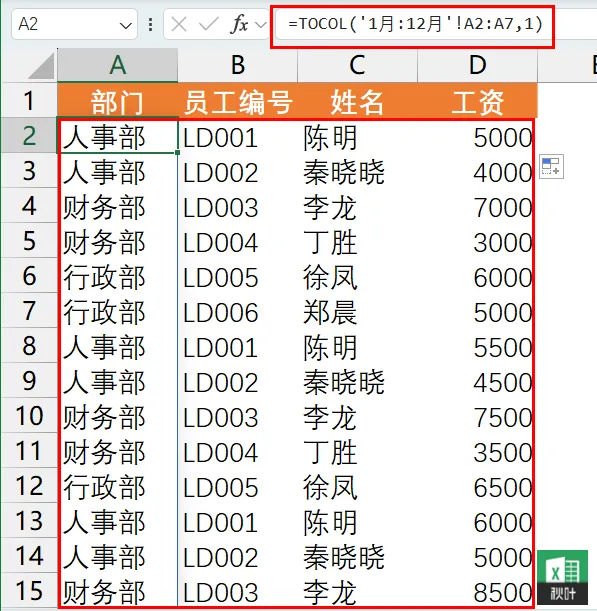Select row 4 header

click(x=29, y=205)
